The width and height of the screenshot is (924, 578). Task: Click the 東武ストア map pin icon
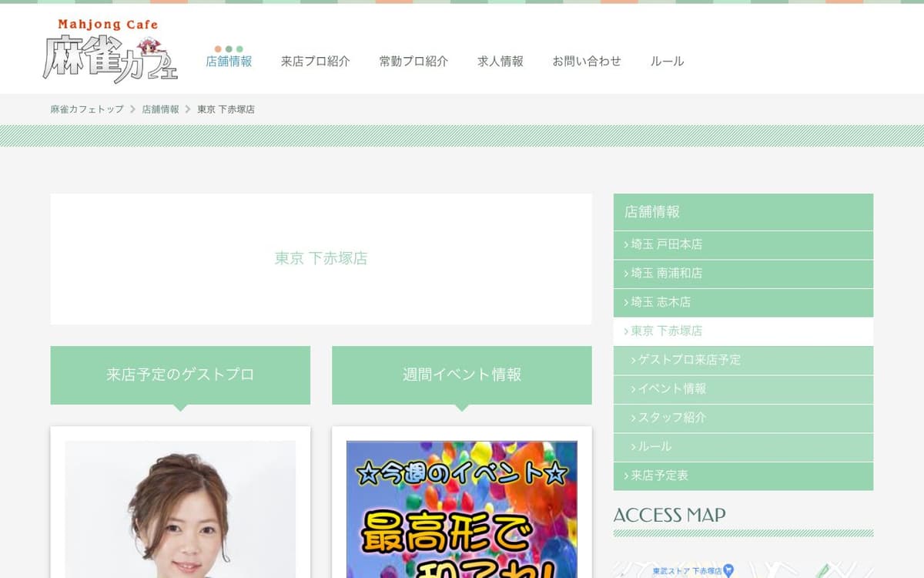pyautogui.click(x=728, y=571)
